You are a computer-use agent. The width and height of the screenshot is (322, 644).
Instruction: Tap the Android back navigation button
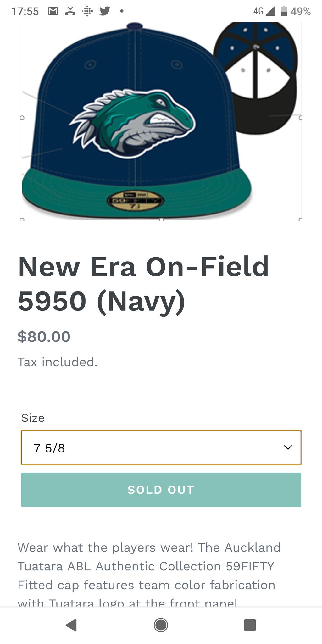pos(71,625)
